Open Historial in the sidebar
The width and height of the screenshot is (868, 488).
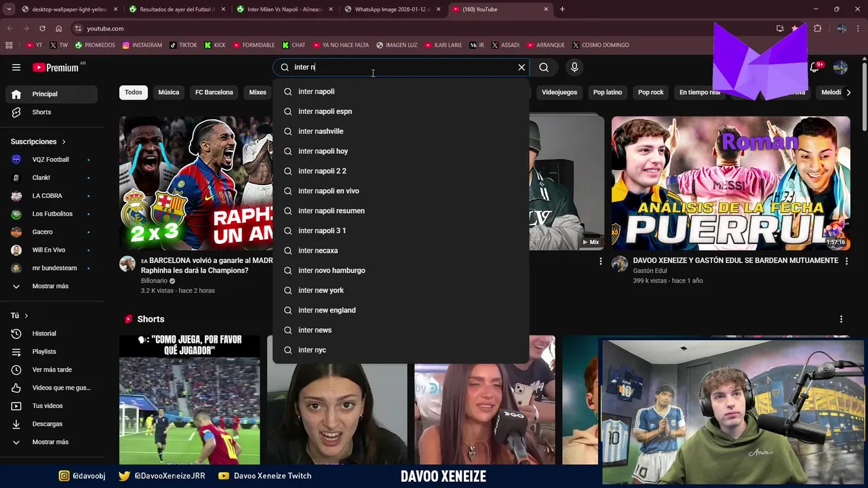tap(52, 333)
